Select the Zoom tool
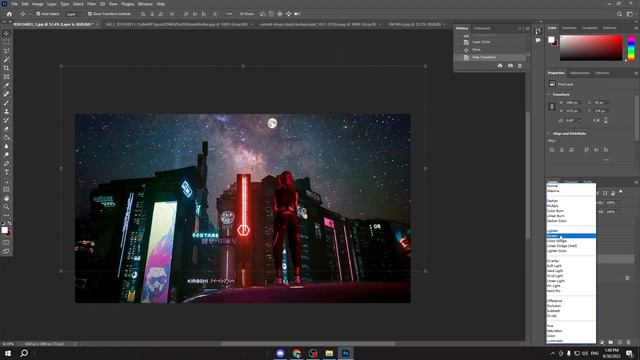 coord(6,207)
